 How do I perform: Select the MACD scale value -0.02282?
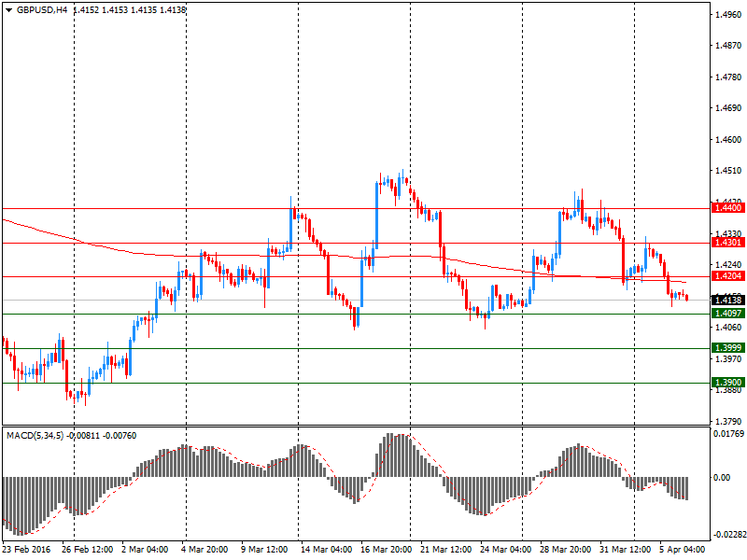(x=729, y=534)
